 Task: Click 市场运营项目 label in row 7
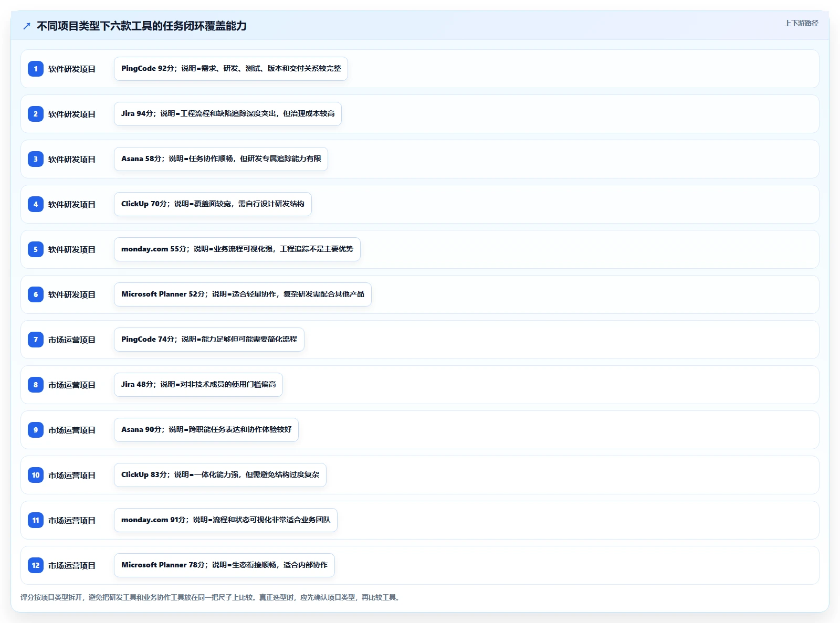pyautogui.click(x=72, y=340)
